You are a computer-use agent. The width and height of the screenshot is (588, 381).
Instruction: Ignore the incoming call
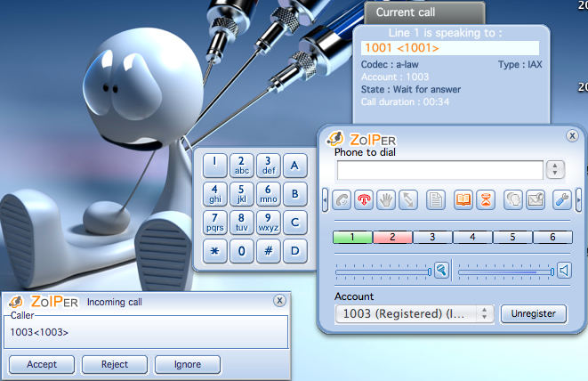tap(188, 364)
